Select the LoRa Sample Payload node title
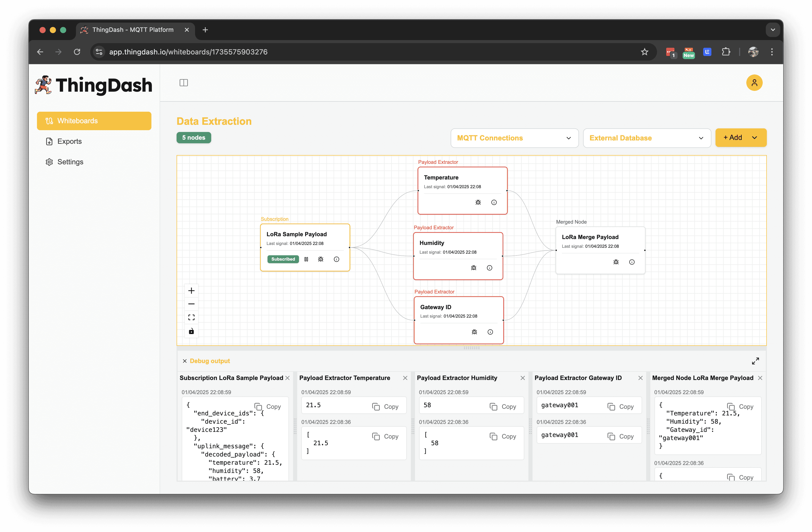Viewport: 812px width, 532px height. [296, 234]
